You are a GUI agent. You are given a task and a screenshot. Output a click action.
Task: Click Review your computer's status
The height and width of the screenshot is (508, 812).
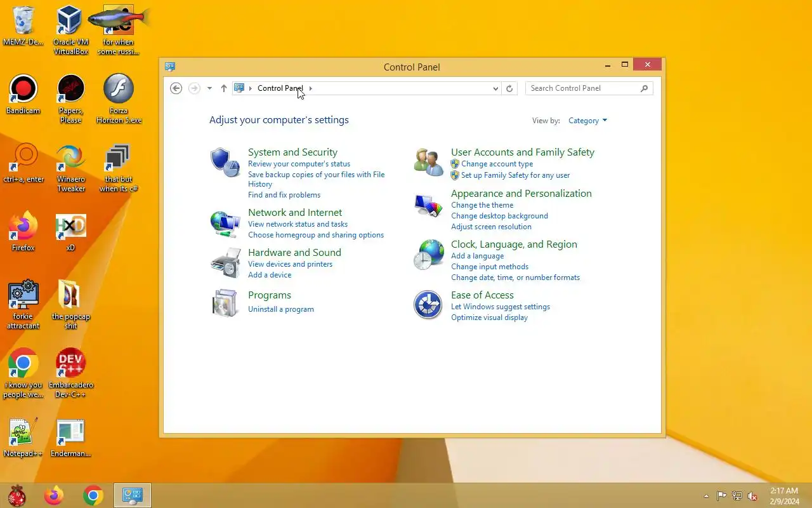tap(299, 164)
